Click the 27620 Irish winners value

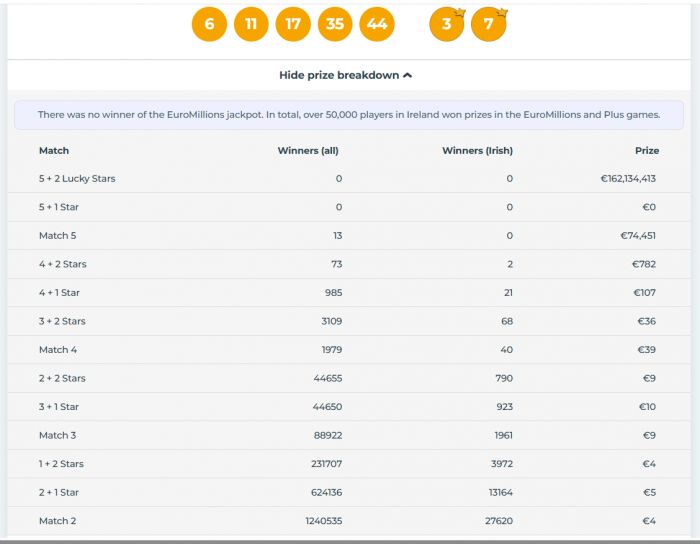click(497, 521)
